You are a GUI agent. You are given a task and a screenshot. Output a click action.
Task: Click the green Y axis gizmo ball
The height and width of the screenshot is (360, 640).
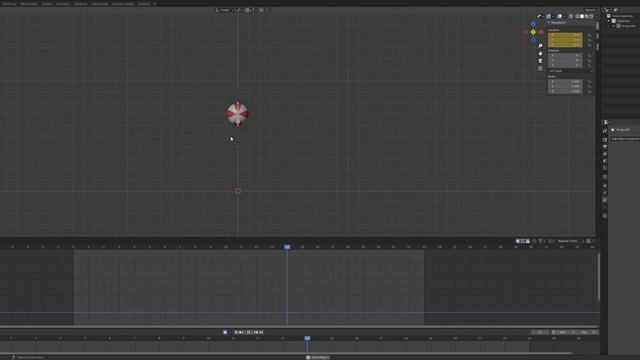point(533,32)
